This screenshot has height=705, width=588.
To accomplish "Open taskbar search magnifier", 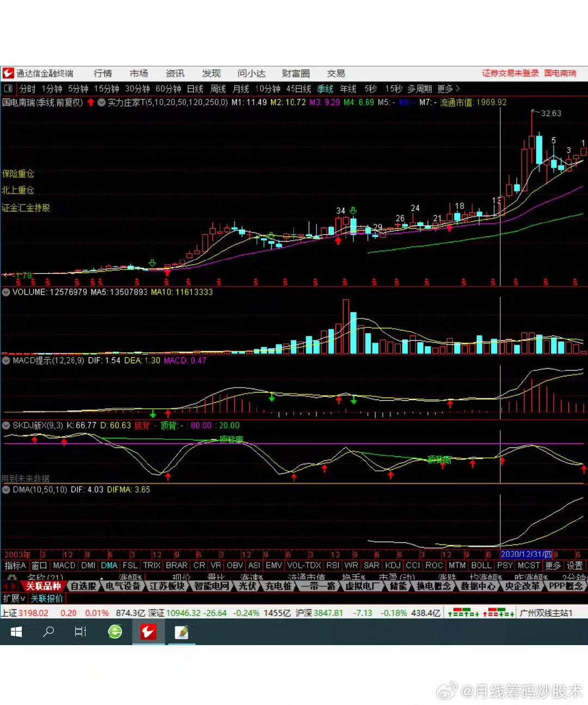I will tap(48, 632).
